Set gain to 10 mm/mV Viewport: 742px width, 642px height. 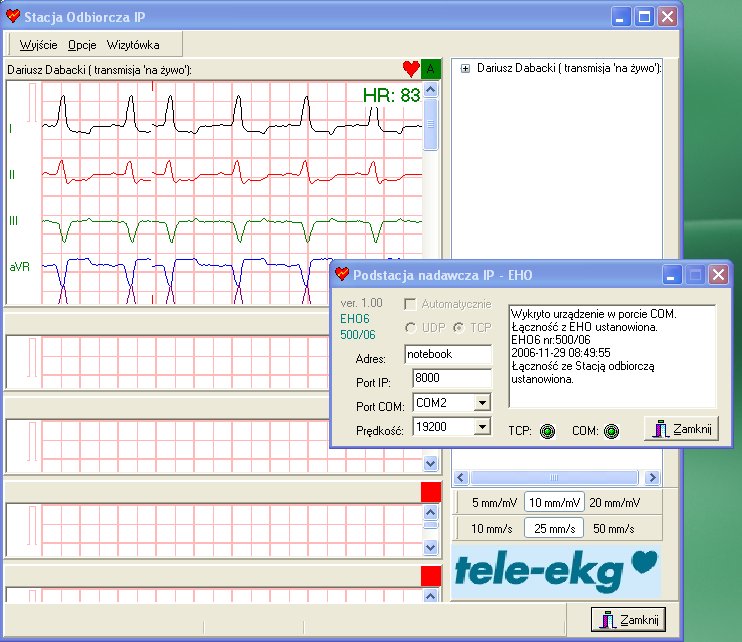tap(554, 502)
